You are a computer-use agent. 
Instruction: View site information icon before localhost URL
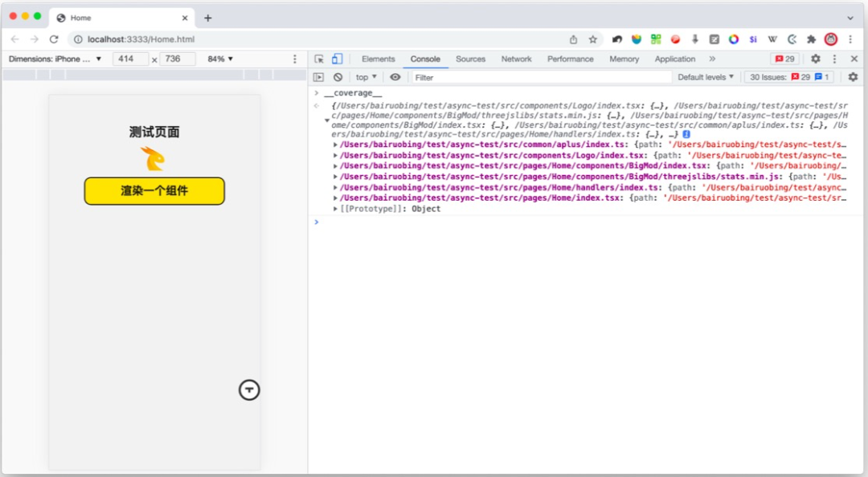pyautogui.click(x=78, y=39)
